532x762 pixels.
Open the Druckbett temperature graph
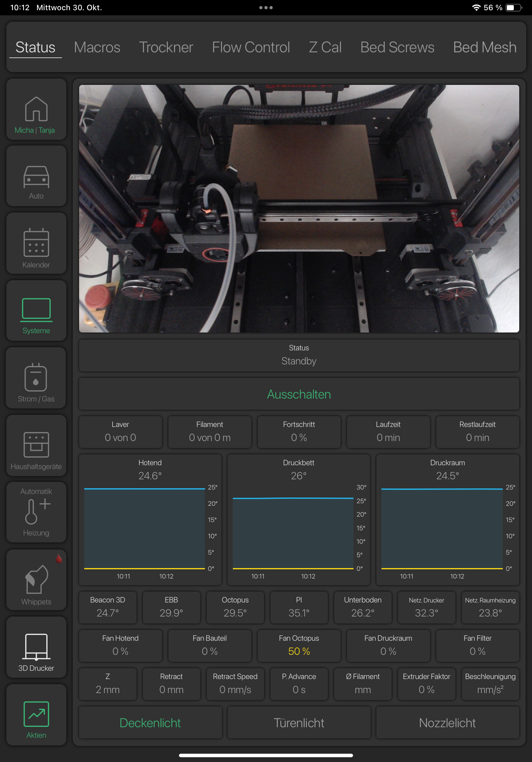[299, 520]
